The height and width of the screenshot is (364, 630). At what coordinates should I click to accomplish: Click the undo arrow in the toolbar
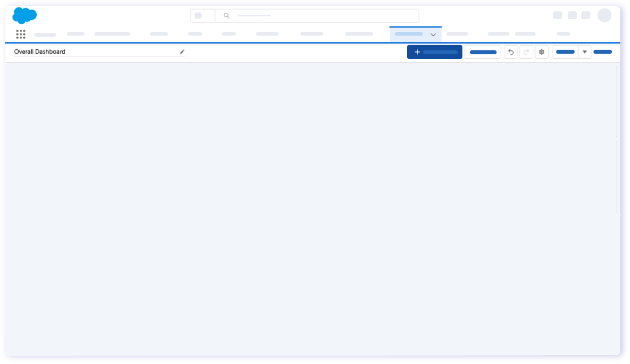tap(511, 51)
